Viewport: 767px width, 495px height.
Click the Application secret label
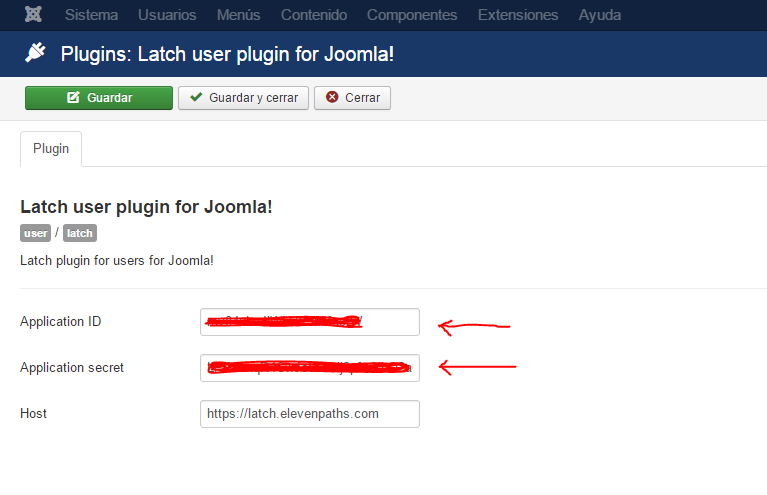[72, 367]
